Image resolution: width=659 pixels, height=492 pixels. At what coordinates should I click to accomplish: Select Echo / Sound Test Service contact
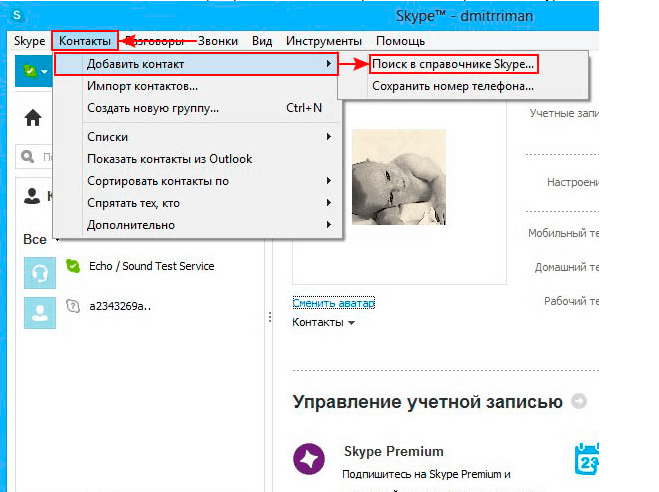tap(152, 266)
